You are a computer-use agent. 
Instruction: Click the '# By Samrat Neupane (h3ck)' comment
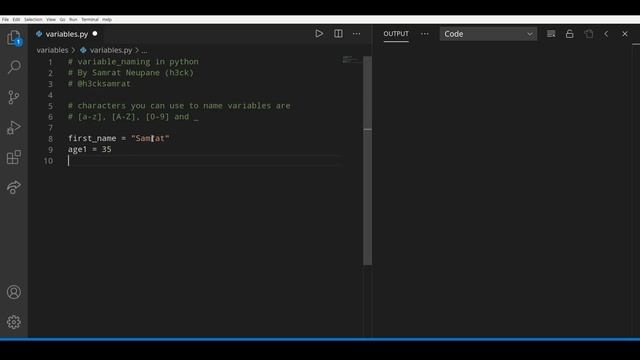131,73
